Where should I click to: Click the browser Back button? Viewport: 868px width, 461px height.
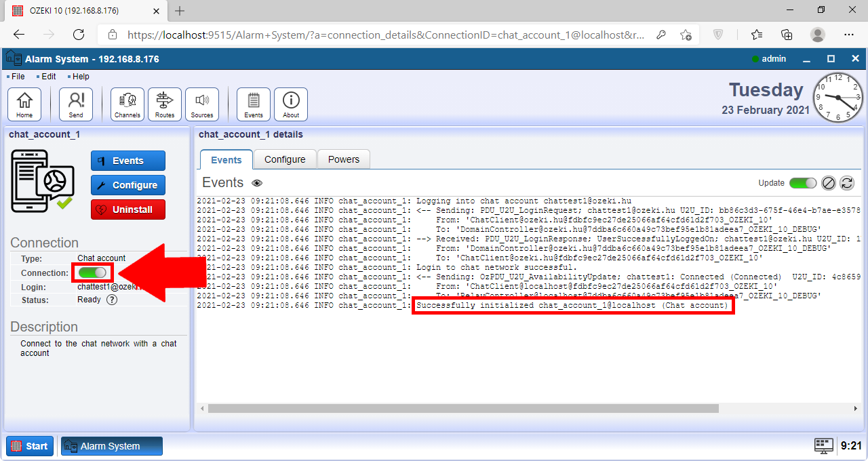[19, 35]
